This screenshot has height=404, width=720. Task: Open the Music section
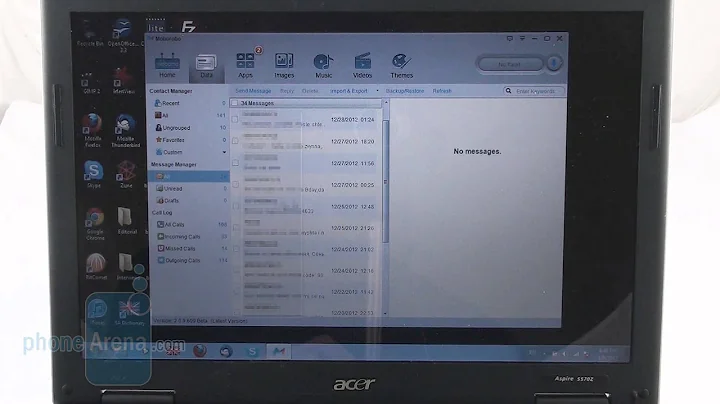coord(323,66)
